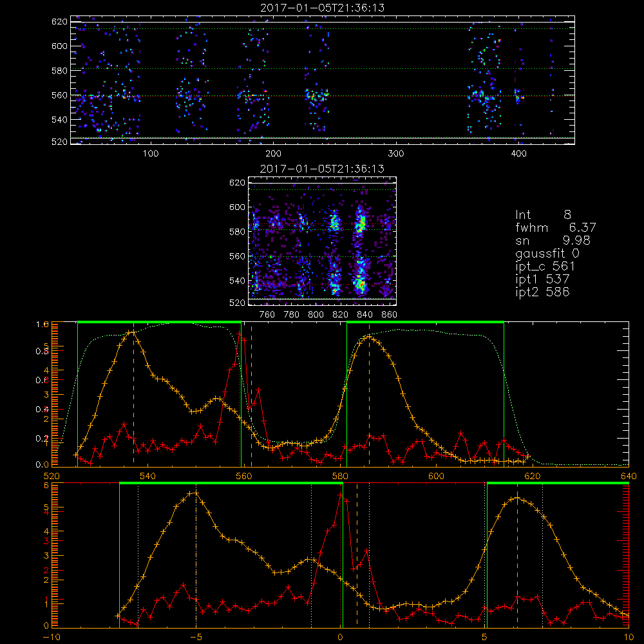Click x-axis label 760 on middle image
This screenshot has height=644, width=644.
tap(267, 315)
